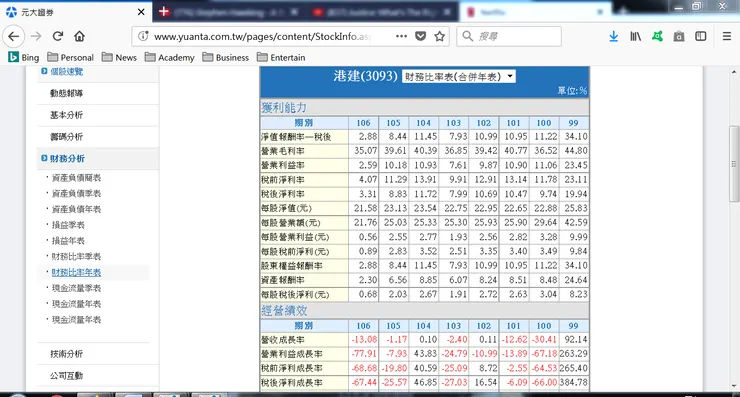This screenshot has width=740, height=397.
Task: Open the highlighted 財務比率年表 link
Action: tap(76, 272)
